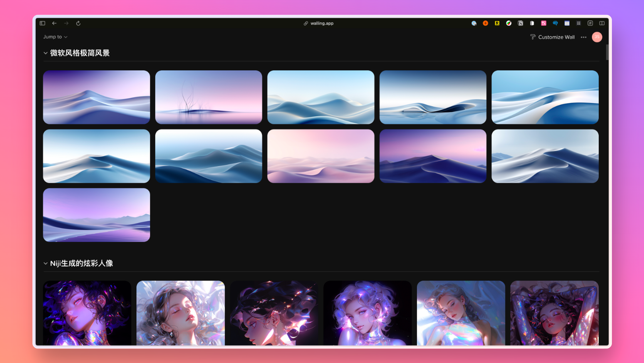Open the silver-haired sleeping girl portrait
Viewport: 644px width, 363px height.
[181, 313]
